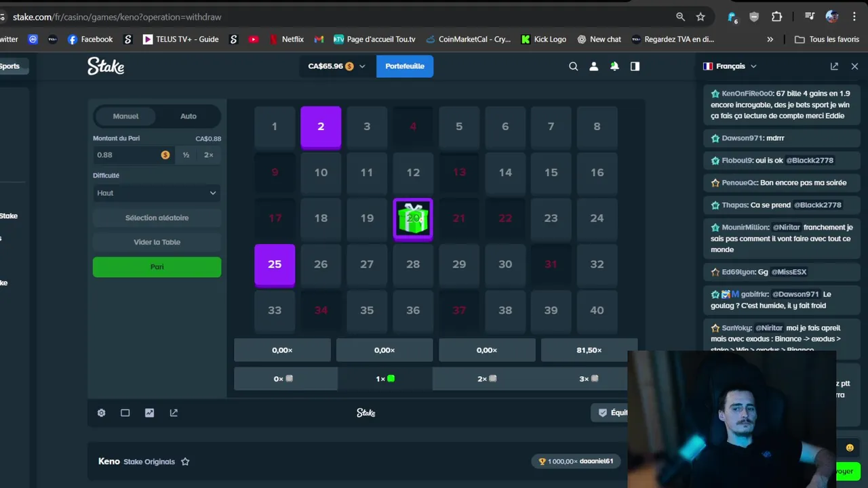Toggle the chat panel layout icon
This screenshot has height=488, width=868.
(635, 66)
